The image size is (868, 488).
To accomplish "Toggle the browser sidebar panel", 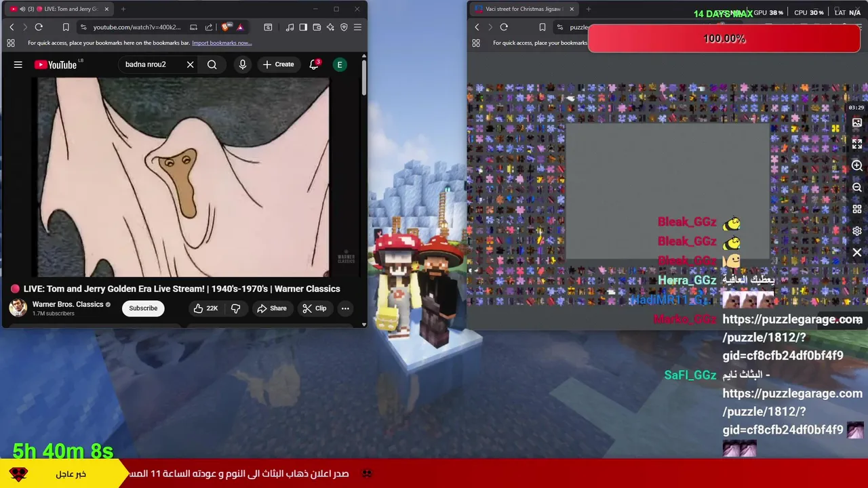I will [303, 27].
